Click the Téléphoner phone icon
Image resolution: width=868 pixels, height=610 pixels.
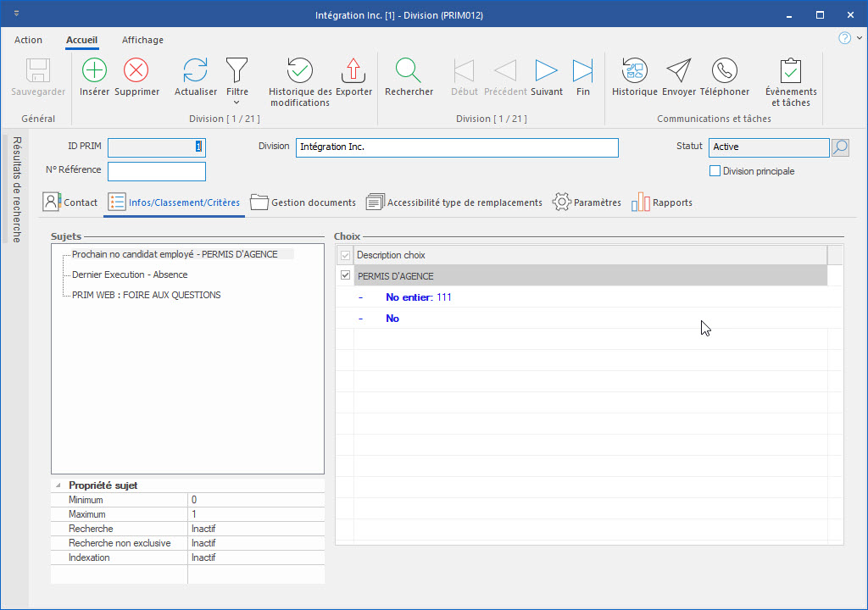pyautogui.click(x=724, y=70)
